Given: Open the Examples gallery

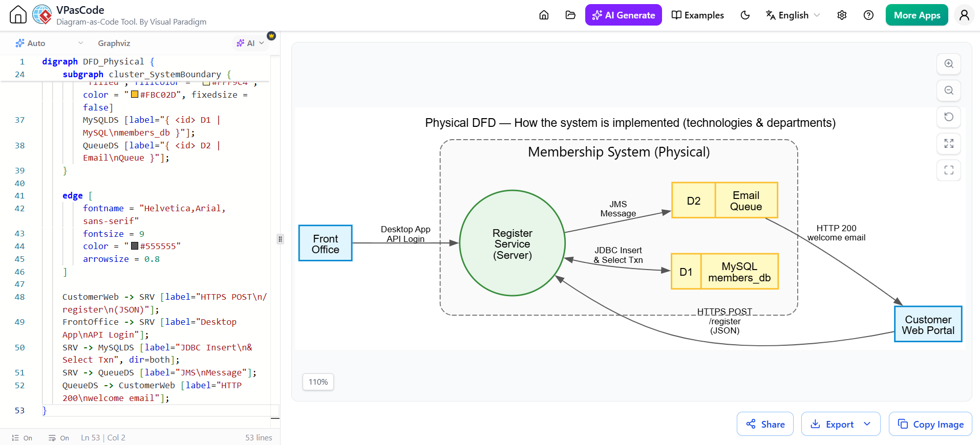Looking at the screenshot, I should point(697,15).
